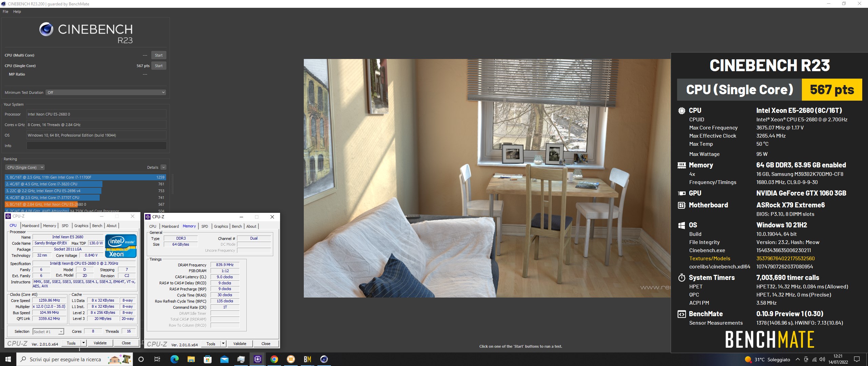Click the Core Speed value 1259.86 MHz

pyautogui.click(x=50, y=300)
